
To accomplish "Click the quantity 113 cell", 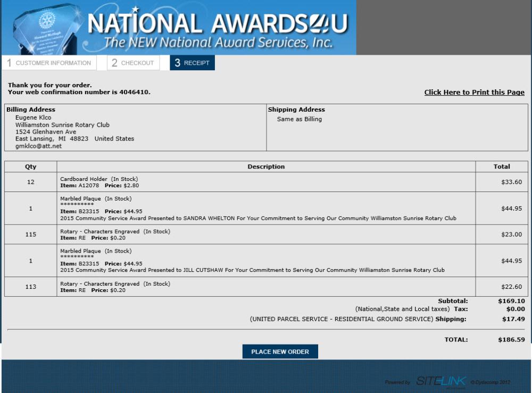I will (x=30, y=287).
